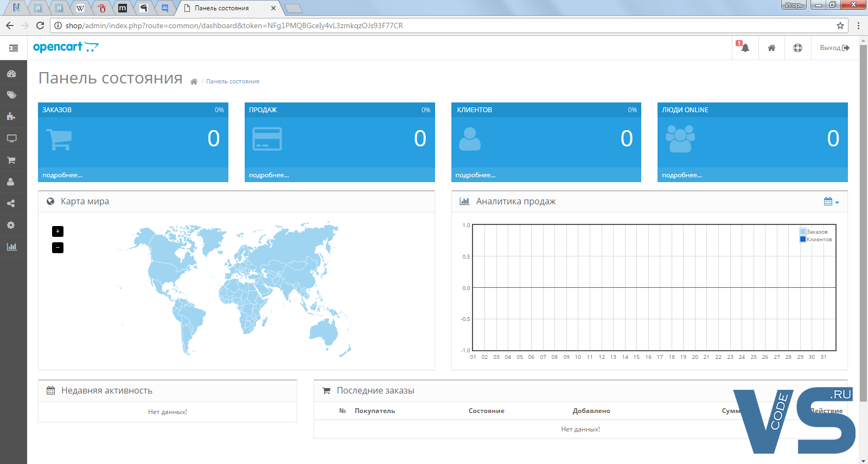Click the home storefront header icon
The image size is (868, 464).
coord(771,48)
